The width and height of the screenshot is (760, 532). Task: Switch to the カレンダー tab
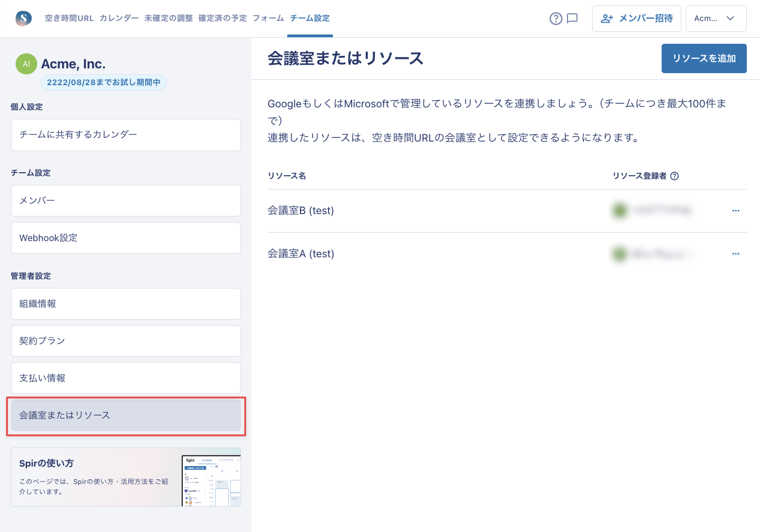tap(119, 19)
